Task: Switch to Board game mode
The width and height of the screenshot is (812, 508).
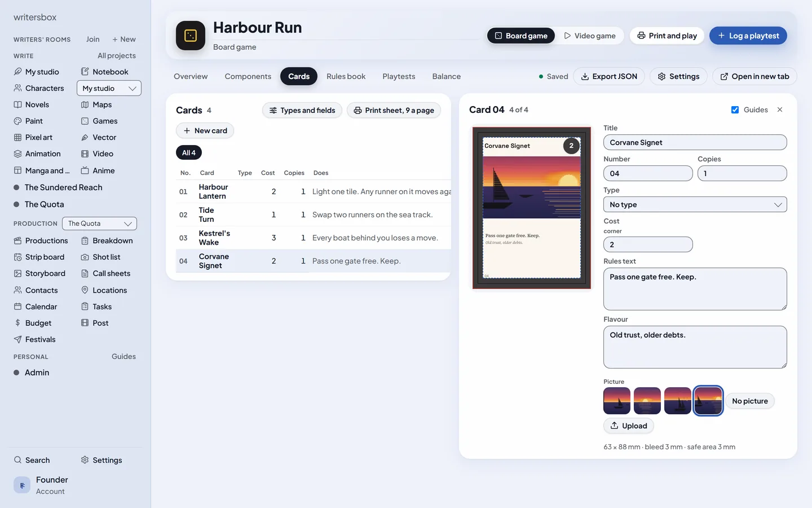Action: [x=521, y=36]
